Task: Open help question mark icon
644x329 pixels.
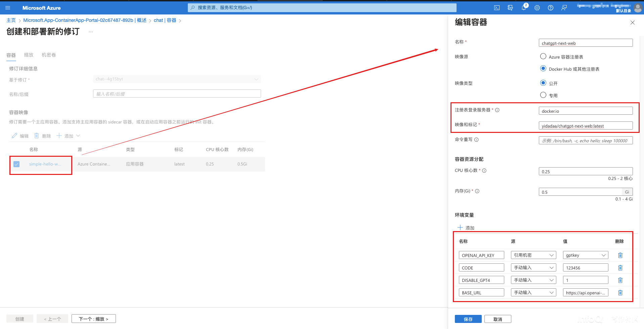Action: 551,8
